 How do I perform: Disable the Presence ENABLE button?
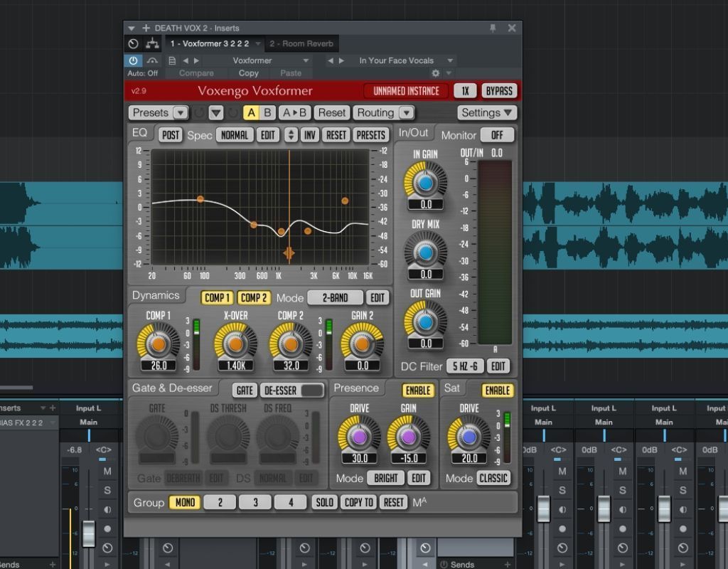click(418, 390)
